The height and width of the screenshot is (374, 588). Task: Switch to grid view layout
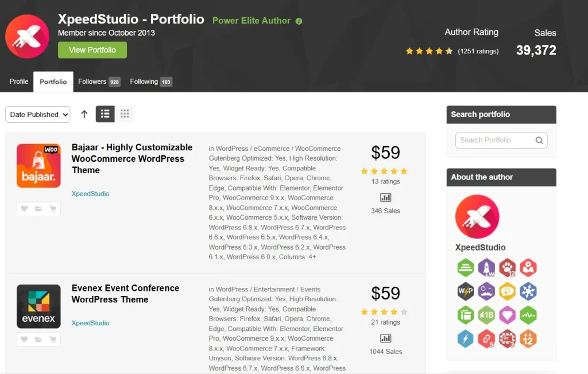click(x=124, y=114)
